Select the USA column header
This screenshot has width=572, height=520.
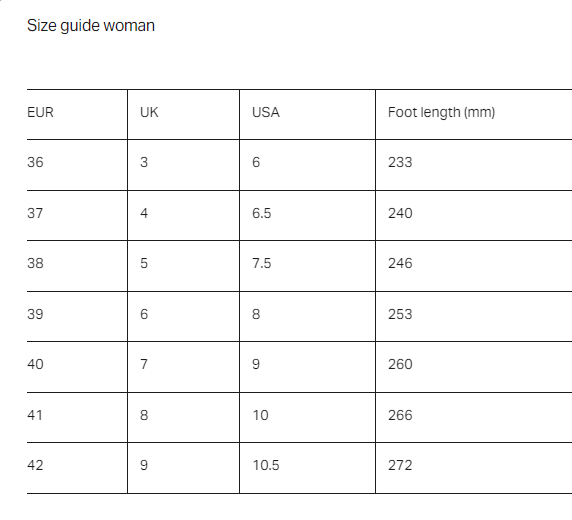[307, 114]
